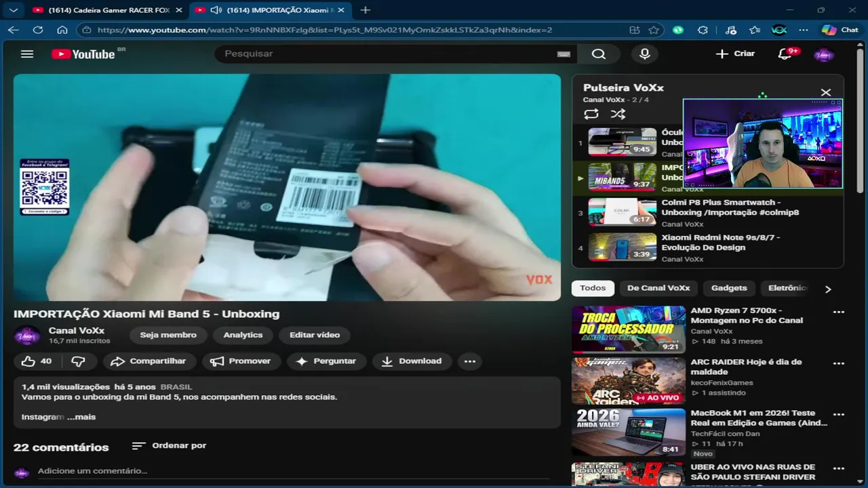Toggle playlist shuffle
868x488 pixels.
(x=618, y=114)
